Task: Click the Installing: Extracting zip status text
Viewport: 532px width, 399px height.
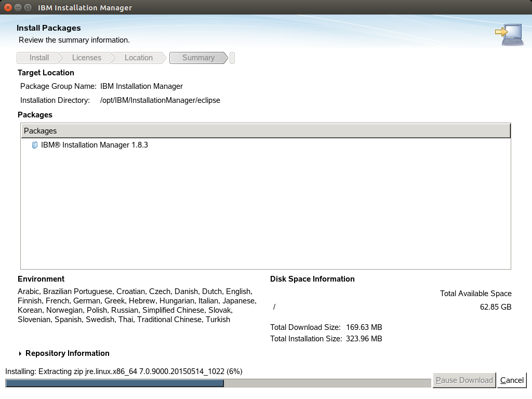Action: coord(124,371)
